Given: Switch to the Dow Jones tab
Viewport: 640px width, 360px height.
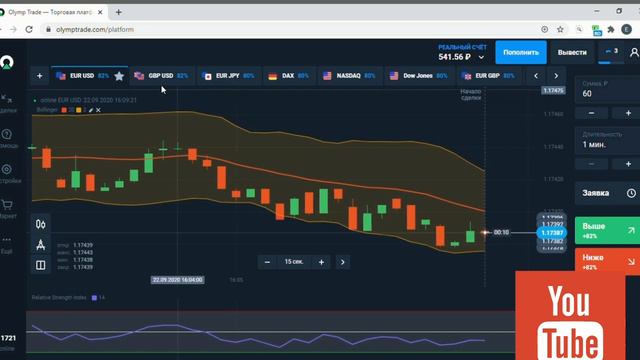Looking at the screenshot, I should tap(419, 76).
